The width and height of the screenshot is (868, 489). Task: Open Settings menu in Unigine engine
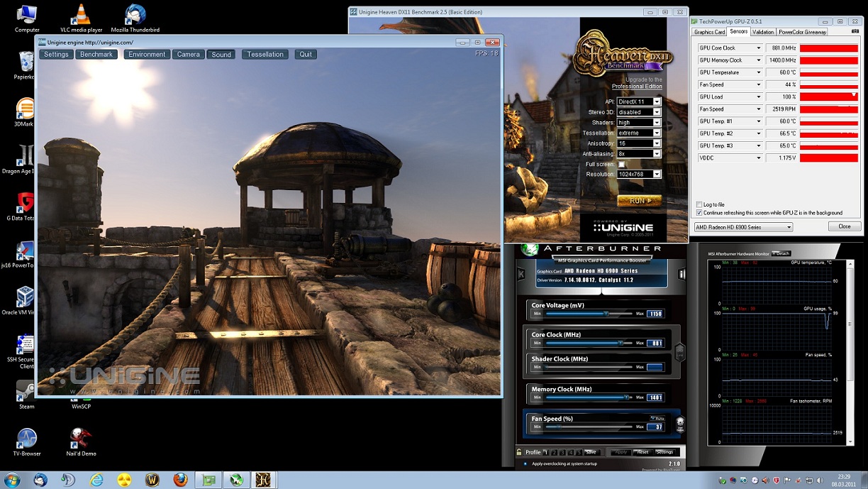[56, 54]
